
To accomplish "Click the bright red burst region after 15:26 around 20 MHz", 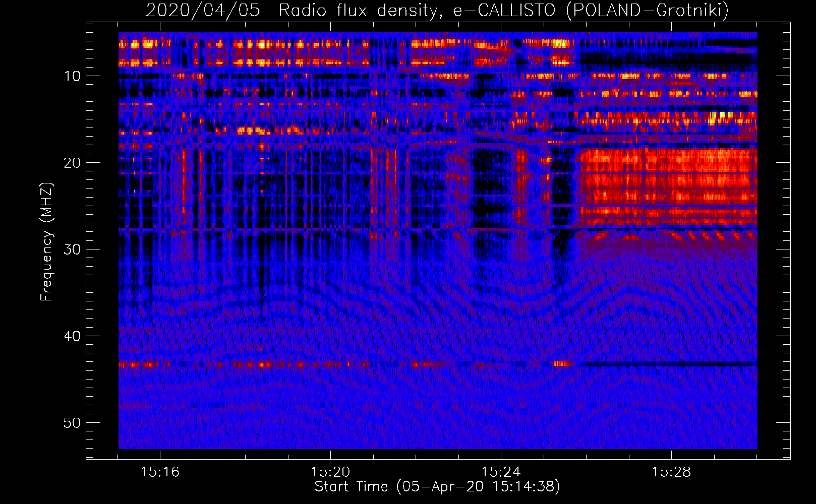I will (668, 186).
